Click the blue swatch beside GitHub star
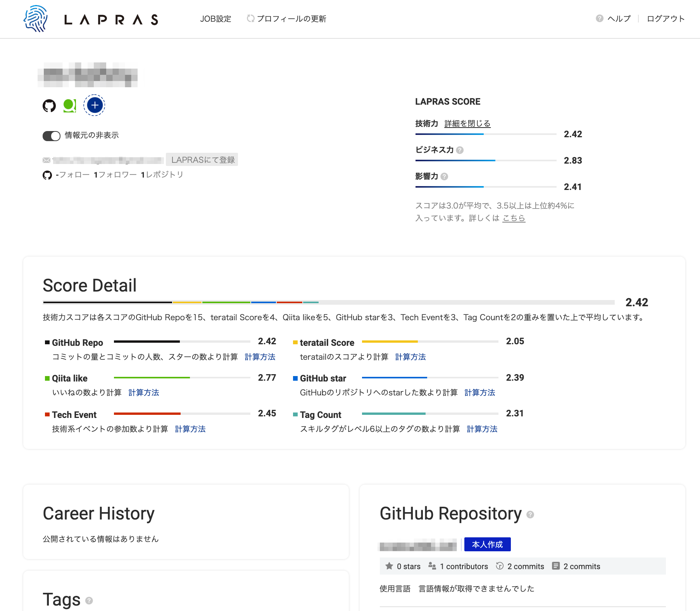The height and width of the screenshot is (611, 700). click(295, 378)
